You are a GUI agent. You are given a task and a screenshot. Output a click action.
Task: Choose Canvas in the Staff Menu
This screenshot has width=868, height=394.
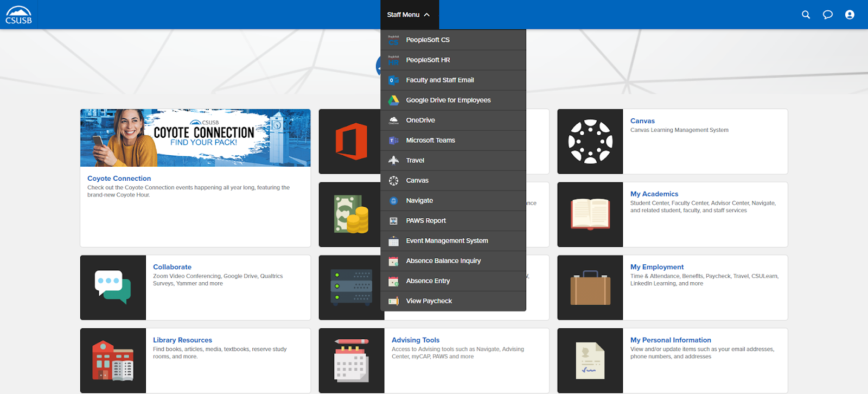(454, 181)
